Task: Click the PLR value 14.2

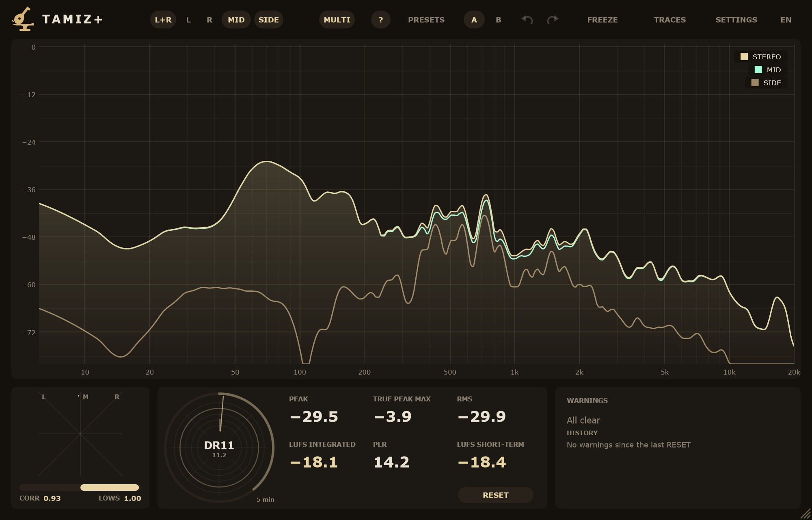Action: [391, 462]
